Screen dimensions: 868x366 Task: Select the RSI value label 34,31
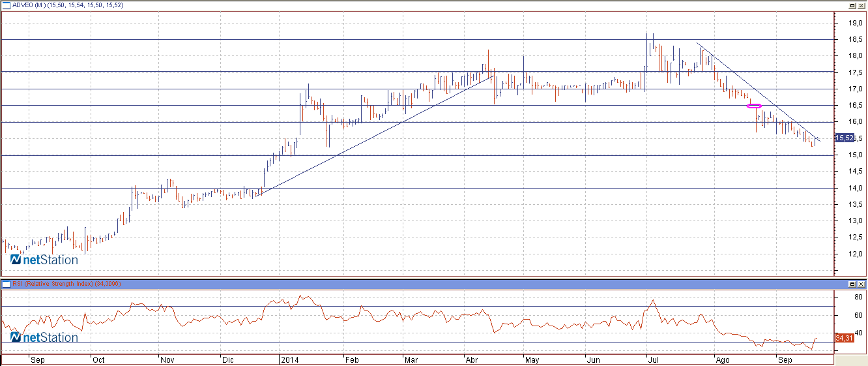845,337
